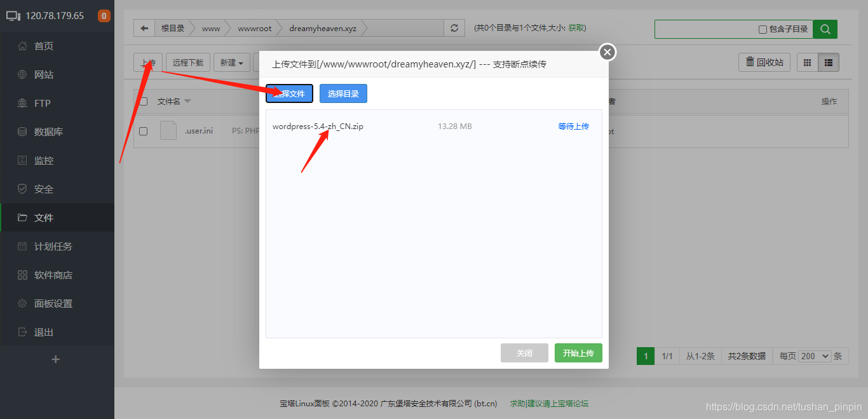Viewport: 868px width, 419px height.
Task: Click the .user.ini file icon
Action: 168,130
